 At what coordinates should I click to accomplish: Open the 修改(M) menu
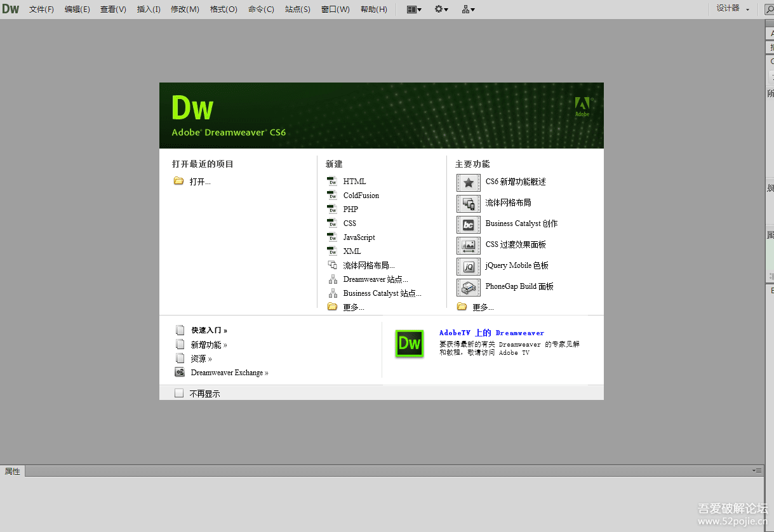[185, 10]
